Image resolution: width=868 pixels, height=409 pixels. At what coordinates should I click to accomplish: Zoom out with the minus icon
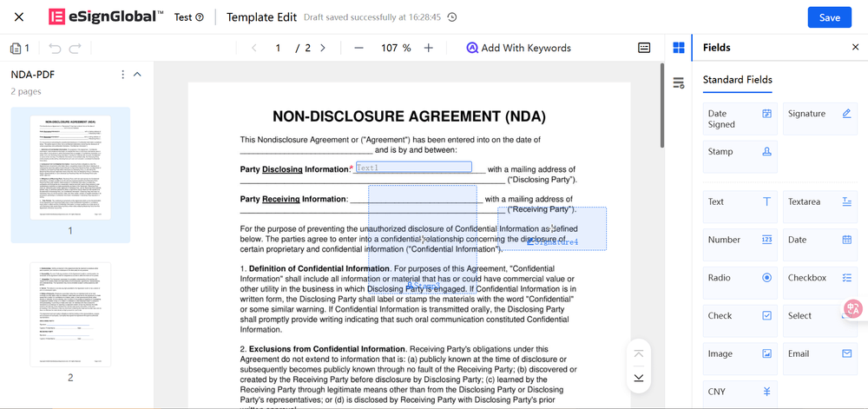point(358,48)
